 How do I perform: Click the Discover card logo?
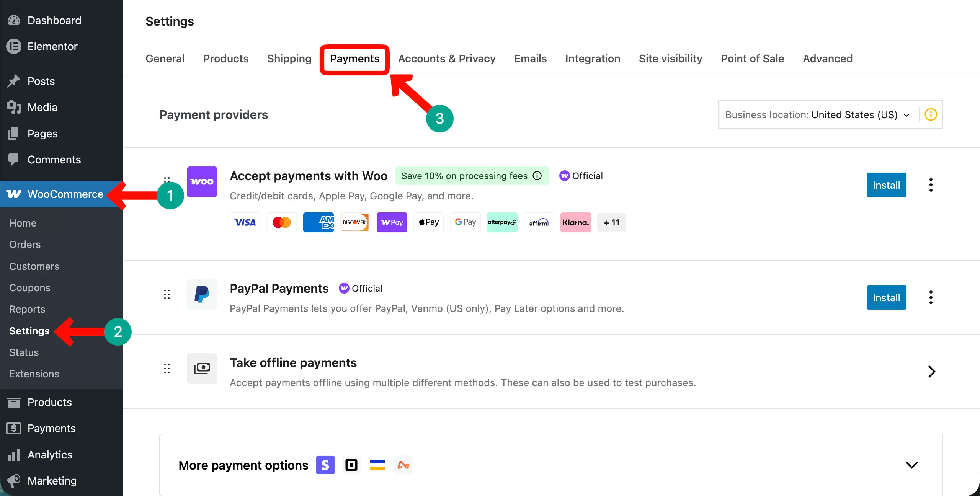point(355,222)
